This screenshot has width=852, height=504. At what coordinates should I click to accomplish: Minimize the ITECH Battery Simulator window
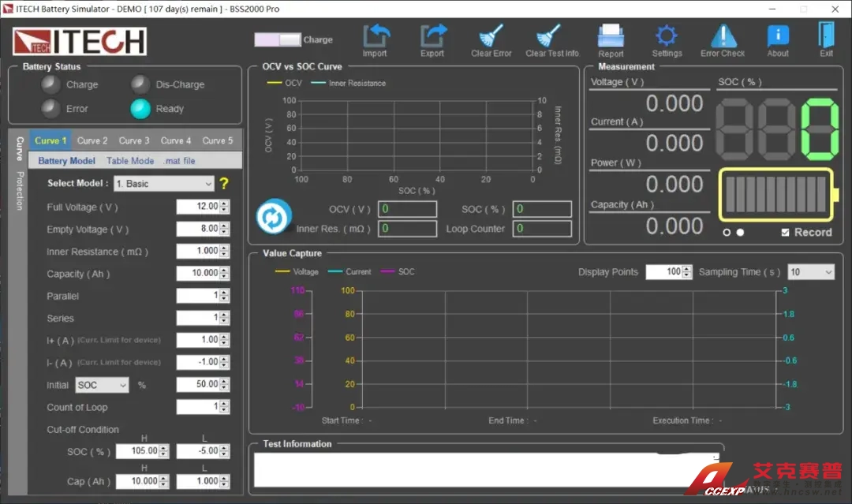pos(772,9)
